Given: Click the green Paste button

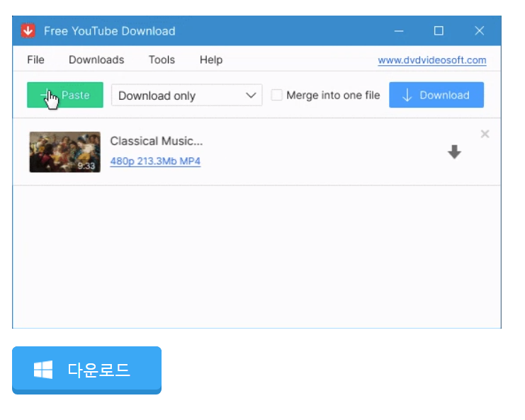Looking at the screenshot, I should (x=65, y=95).
